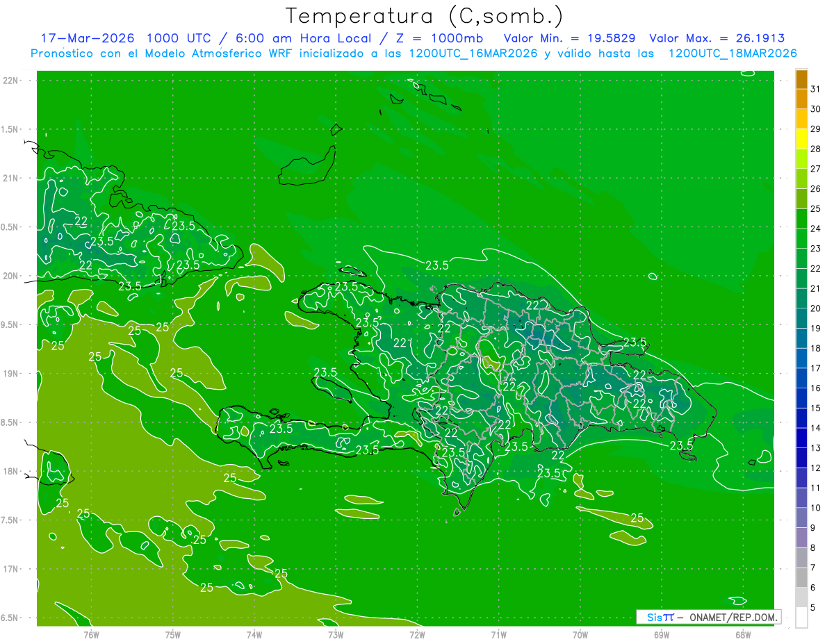Image resolution: width=834 pixels, height=644 pixels.
Task: Click the color scale label "20"
Action: [x=816, y=308]
